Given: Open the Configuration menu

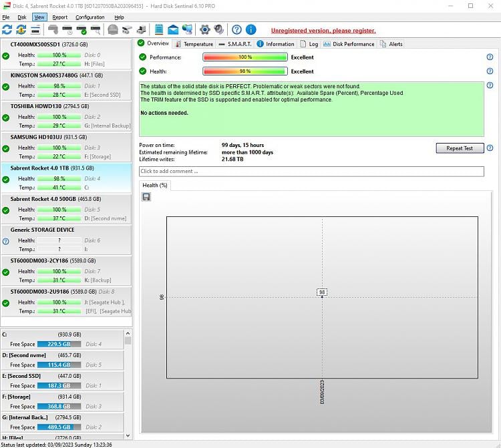Looking at the screenshot, I should tap(90, 17).
